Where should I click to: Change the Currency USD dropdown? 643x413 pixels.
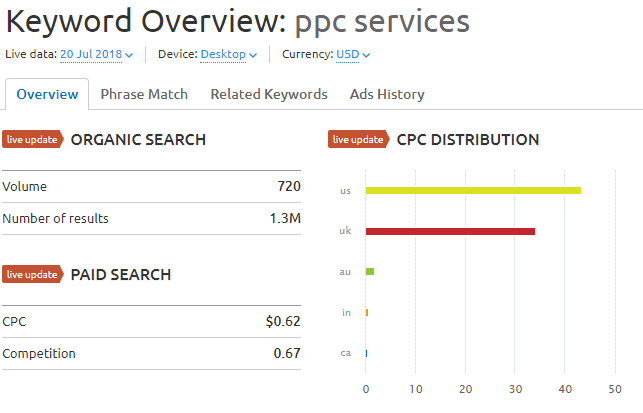pos(353,54)
